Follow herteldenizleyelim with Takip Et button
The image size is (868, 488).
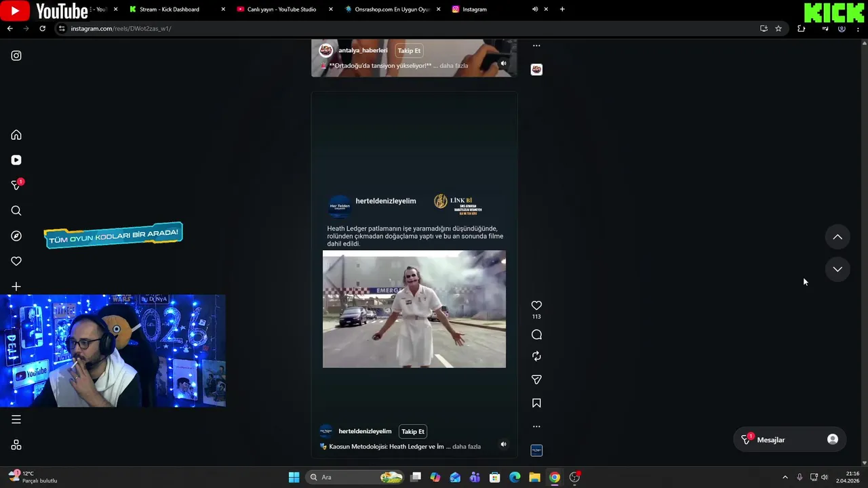(x=412, y=431)
